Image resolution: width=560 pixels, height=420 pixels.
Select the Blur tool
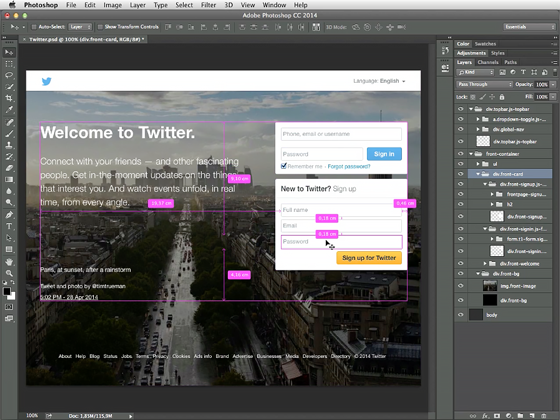pos(9,191)
